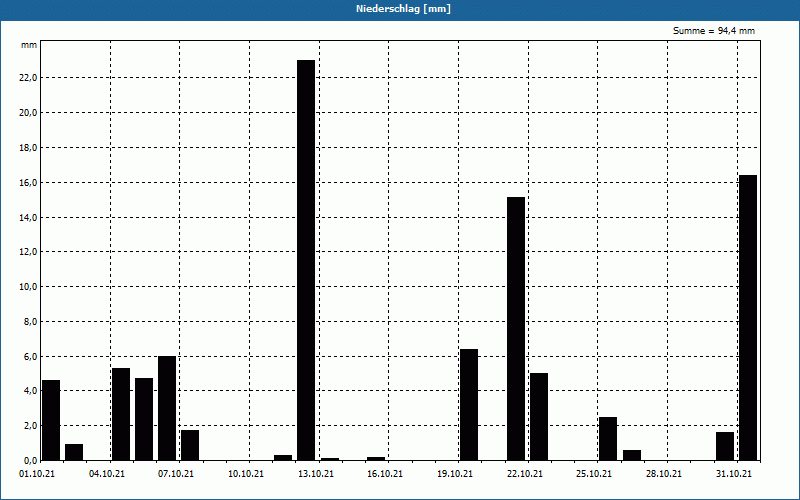
Task: Select the bar reaching exactly 6,0 before 07.10.21
Action: click(x=167, y=408)
